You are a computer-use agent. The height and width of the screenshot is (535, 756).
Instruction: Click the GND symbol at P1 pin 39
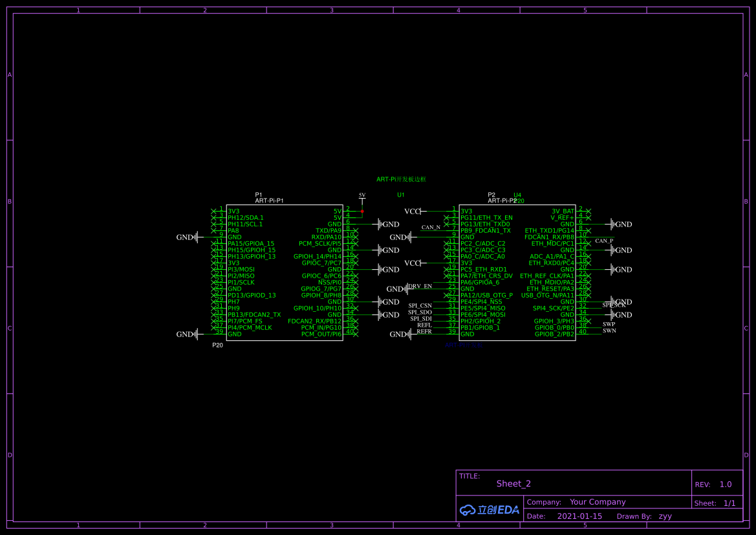(x=187, y=334)
